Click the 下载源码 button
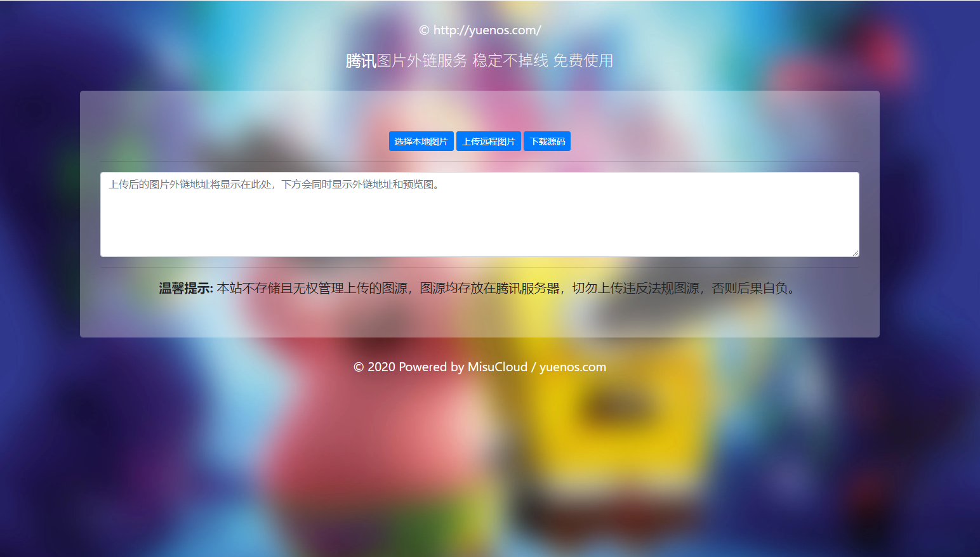The width and height of the screenshot is (980, 557). (546, 141)
